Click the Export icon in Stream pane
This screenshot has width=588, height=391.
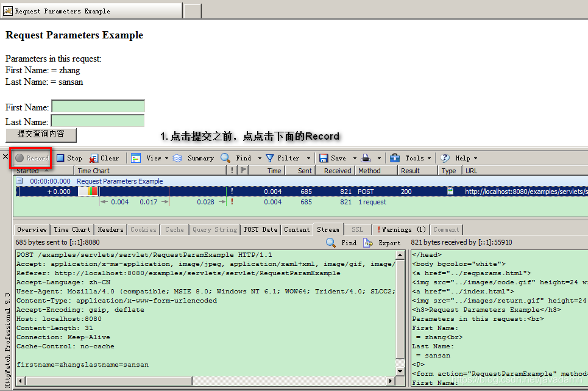click(368, 243)
